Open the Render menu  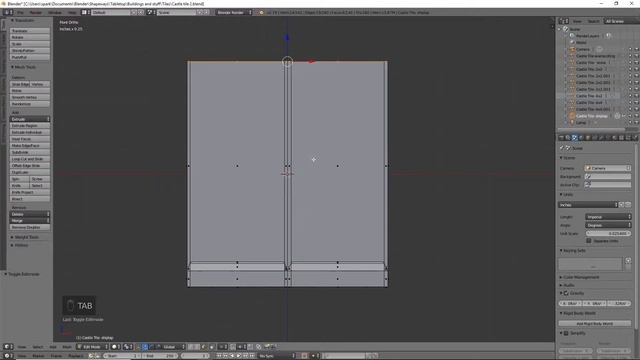click(36, 13)
